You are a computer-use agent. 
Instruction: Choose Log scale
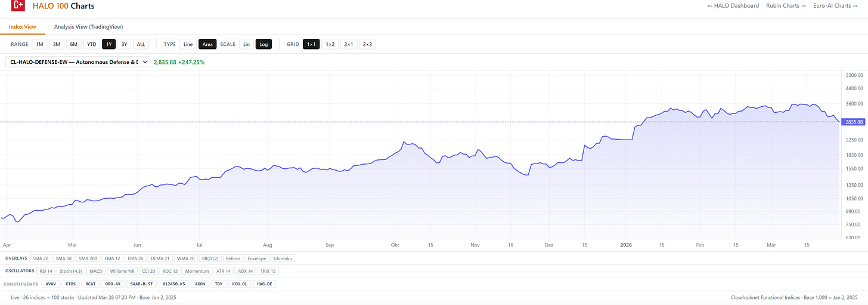263,44
